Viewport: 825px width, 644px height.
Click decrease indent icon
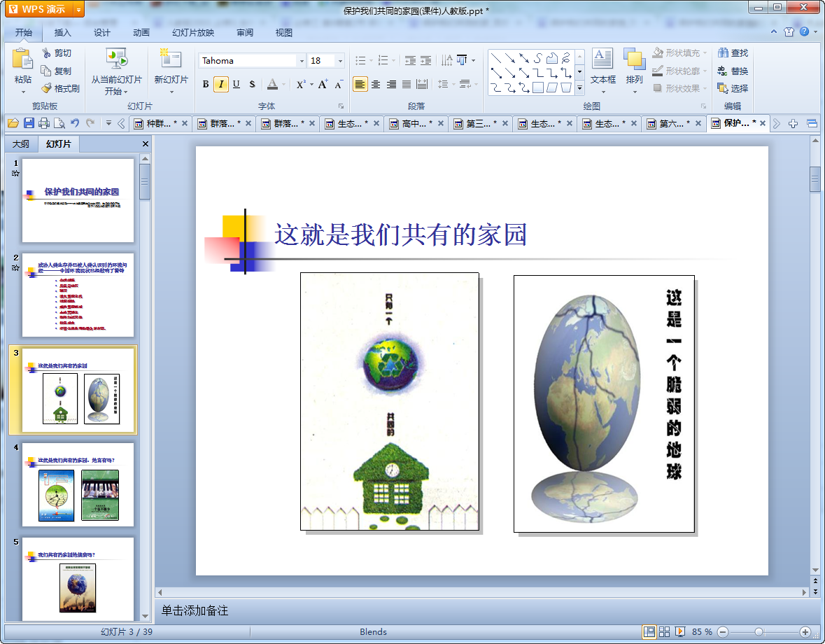click(x=410, y=60)
